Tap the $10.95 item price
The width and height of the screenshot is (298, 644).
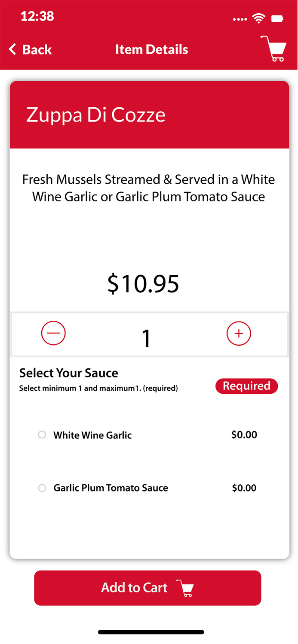143,284
